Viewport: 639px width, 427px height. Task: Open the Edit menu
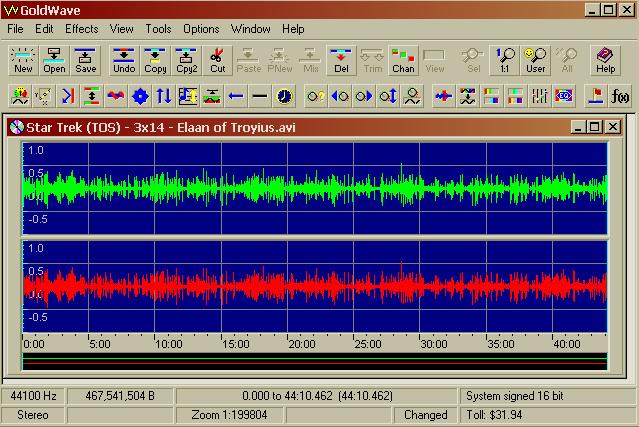(44, 29)
